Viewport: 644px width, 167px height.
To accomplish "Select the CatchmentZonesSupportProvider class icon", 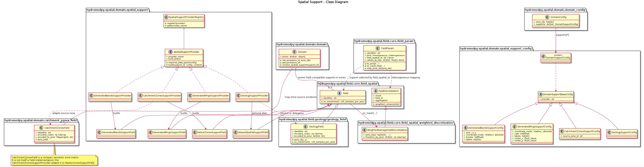I will 140,96.
